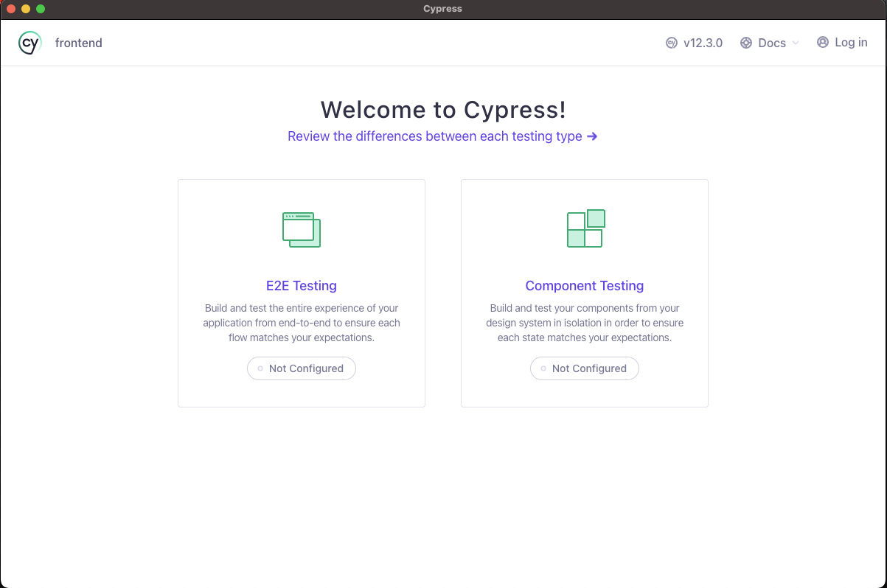Screen dimensions: 887x588
Task: Click the status dot in Component Not Configured badge
Action: [543, 368]
